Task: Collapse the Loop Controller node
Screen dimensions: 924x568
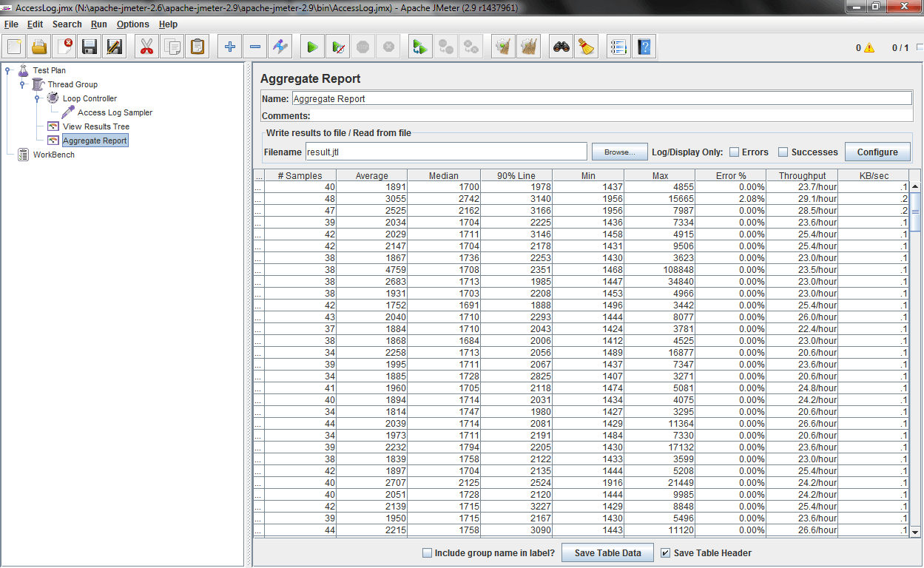Action: pos(37,98)
